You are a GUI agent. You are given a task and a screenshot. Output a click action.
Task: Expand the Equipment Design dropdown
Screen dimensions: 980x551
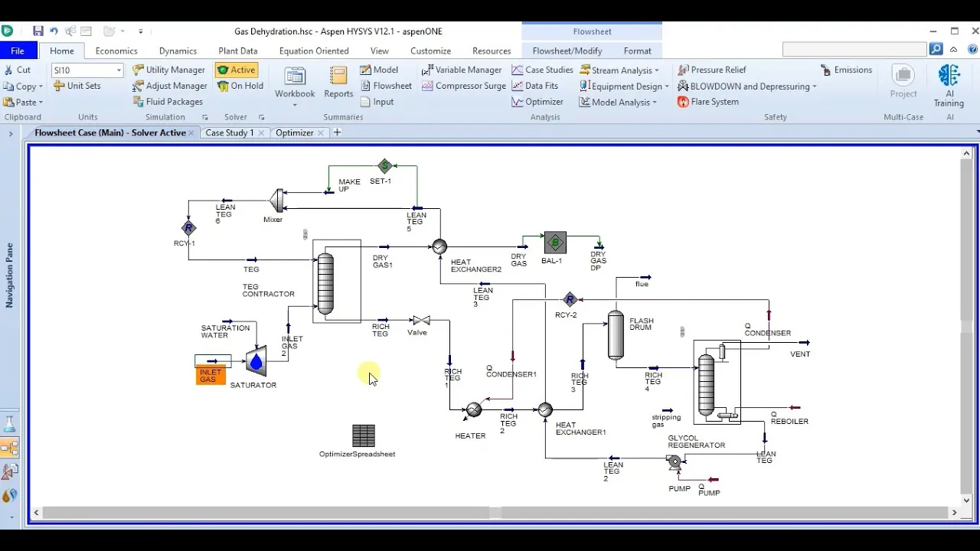coord(624,86)
